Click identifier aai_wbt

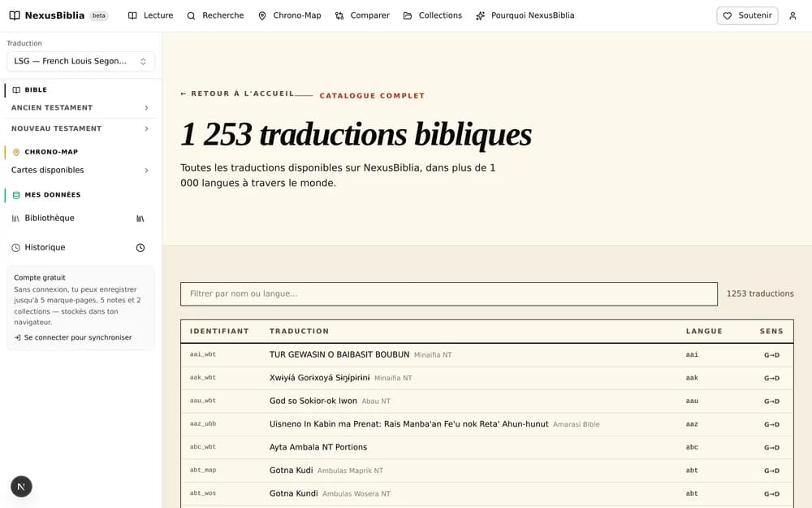click(x=202, y=354)
